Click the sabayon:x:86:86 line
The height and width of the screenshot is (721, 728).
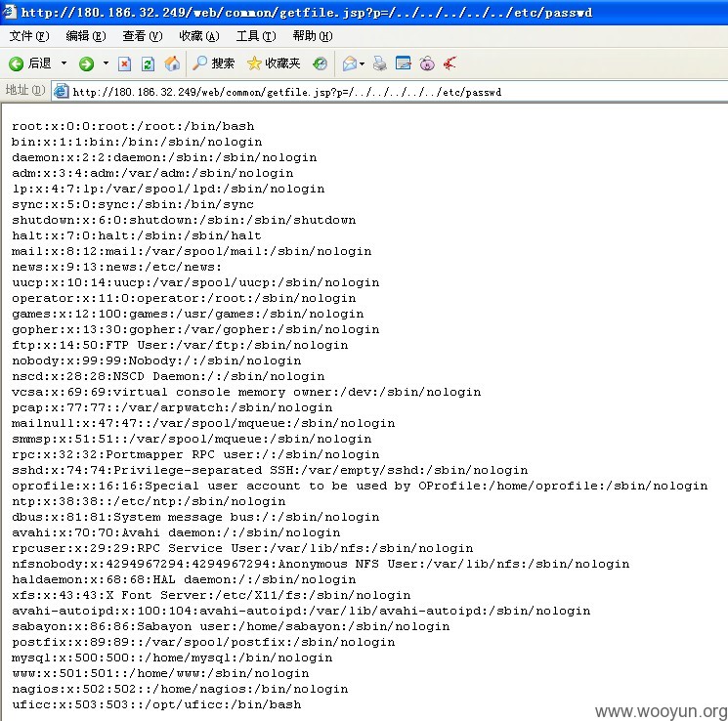pos(231,626)
